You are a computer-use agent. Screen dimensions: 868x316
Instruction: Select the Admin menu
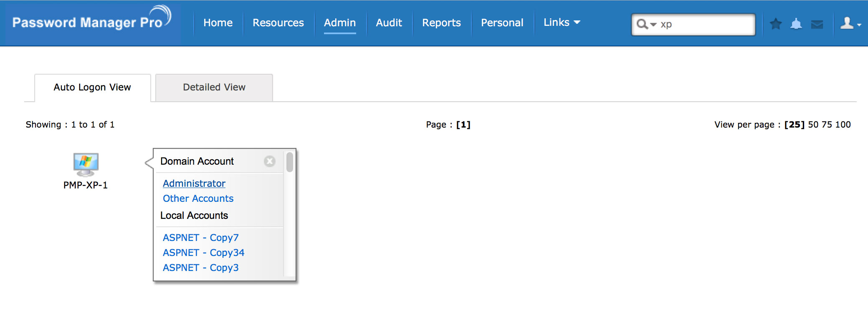coord(340,23)
